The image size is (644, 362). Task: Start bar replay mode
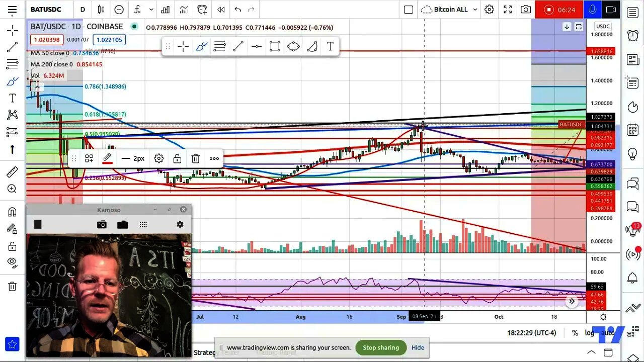coord(221,10)
